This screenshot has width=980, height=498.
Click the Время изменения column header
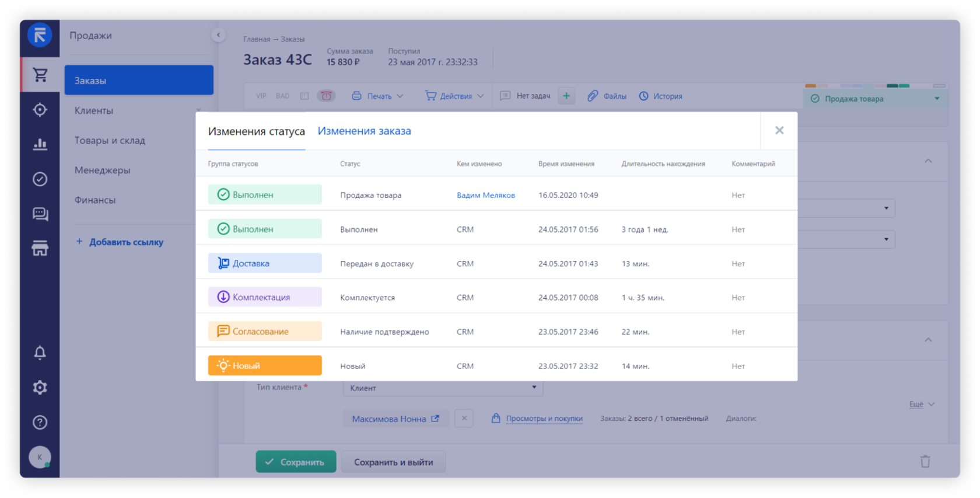[566, 163]
